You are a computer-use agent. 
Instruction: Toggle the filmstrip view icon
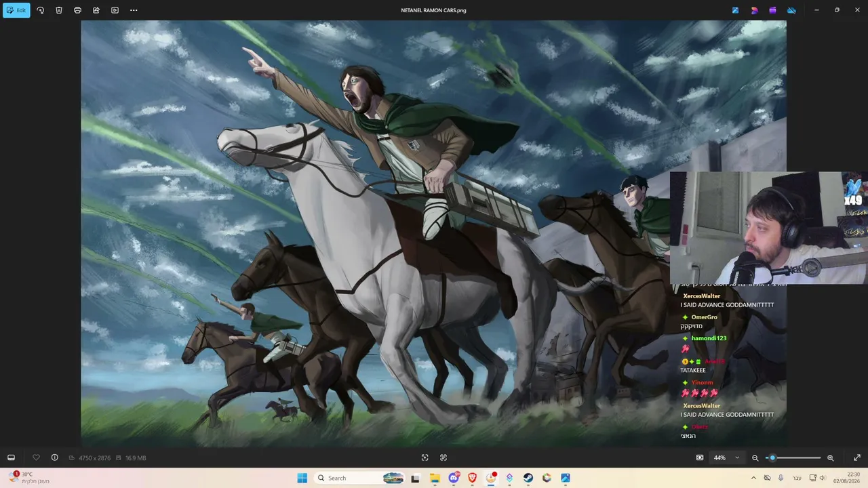[11, 457]
